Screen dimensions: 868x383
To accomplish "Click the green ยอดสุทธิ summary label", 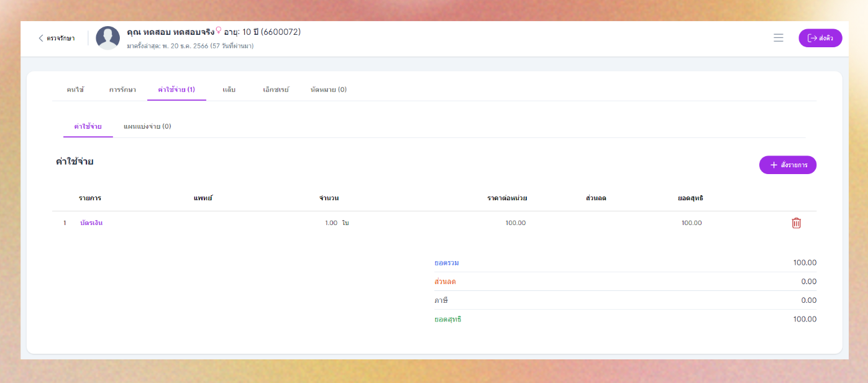I will (x=448, y=319).
